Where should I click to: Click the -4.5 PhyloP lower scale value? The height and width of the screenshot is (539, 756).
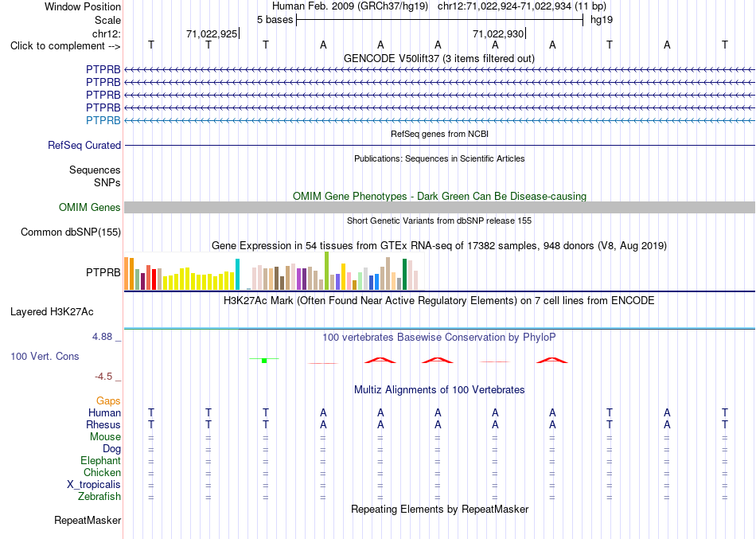(x=103, y=377)
